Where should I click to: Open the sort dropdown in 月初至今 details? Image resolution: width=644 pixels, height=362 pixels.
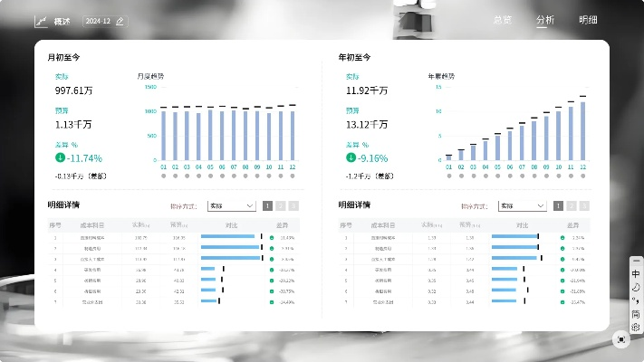point(232,205)
